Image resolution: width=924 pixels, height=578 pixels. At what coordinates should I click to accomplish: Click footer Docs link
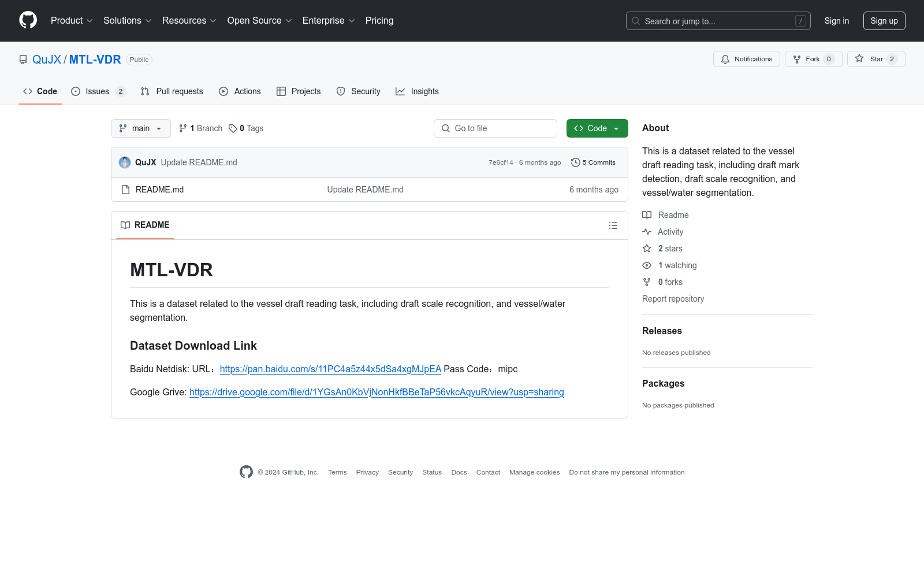point(459,472)
